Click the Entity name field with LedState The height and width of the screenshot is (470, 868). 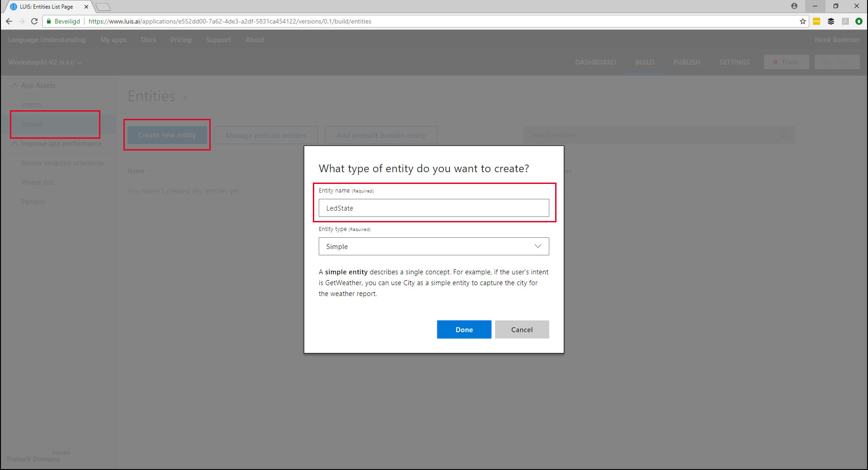pos(434,208)
